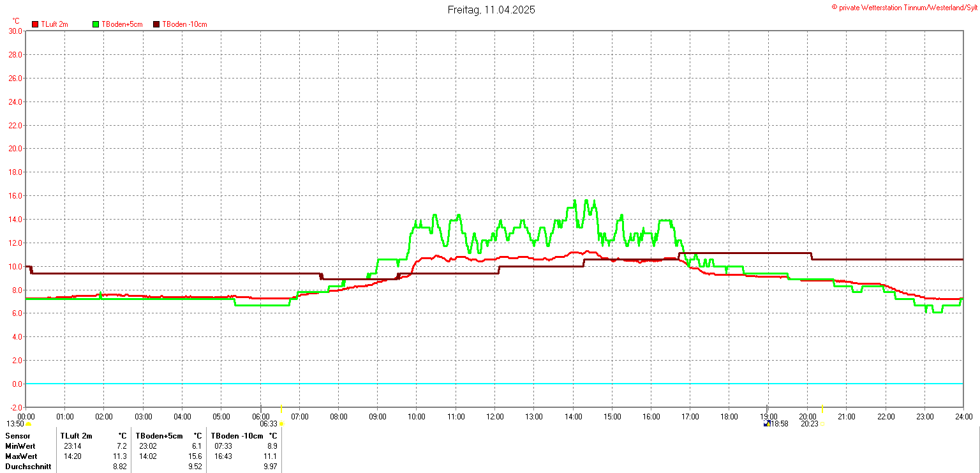Click the yellow icon beside 13:50
The height and width of the screenshot is (473, 980).
[x=28, y=424]
